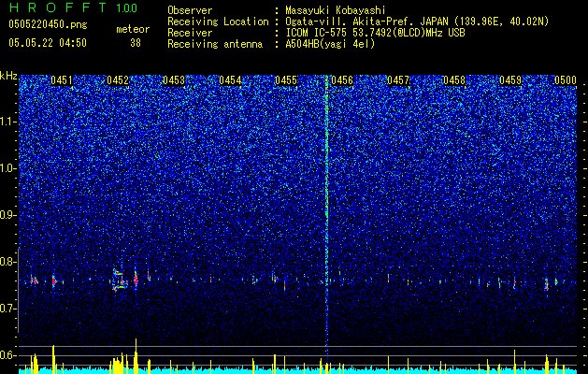Click the Ogata-vill. Akita-Pref. JAPAN location text
The width and height of the screenshot is (588, 374).
(417, 22)
